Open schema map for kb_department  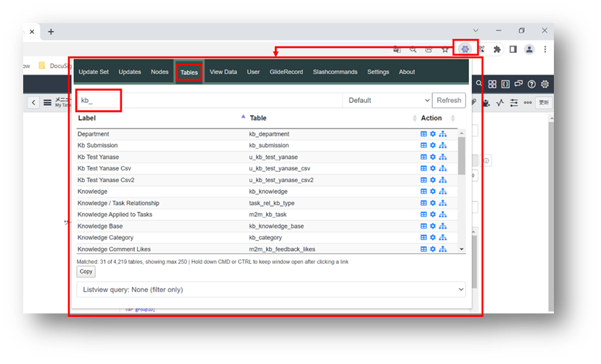[443, 133]
